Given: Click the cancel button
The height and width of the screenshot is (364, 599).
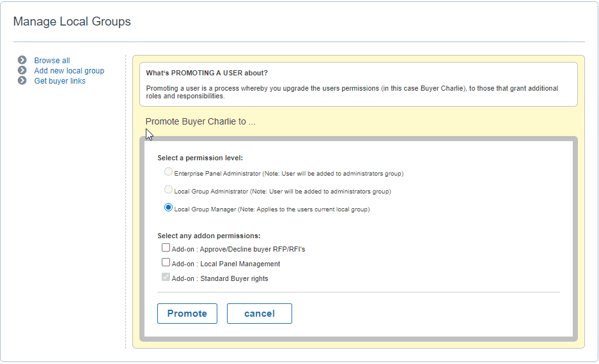Looking at the screenshot, I should (x=260, y=314).
